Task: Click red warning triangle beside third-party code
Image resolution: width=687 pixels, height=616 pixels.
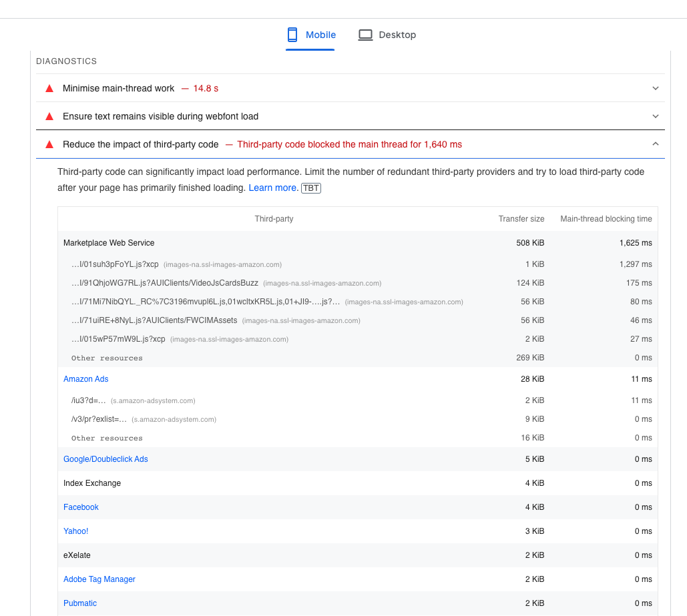Action: point(49,145)
